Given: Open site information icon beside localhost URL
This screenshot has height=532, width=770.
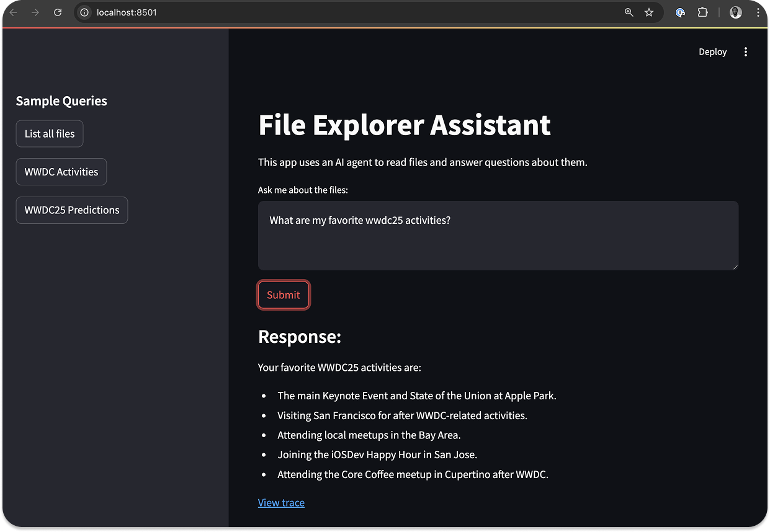Looking at the screenshot, I should click(85, 12).
